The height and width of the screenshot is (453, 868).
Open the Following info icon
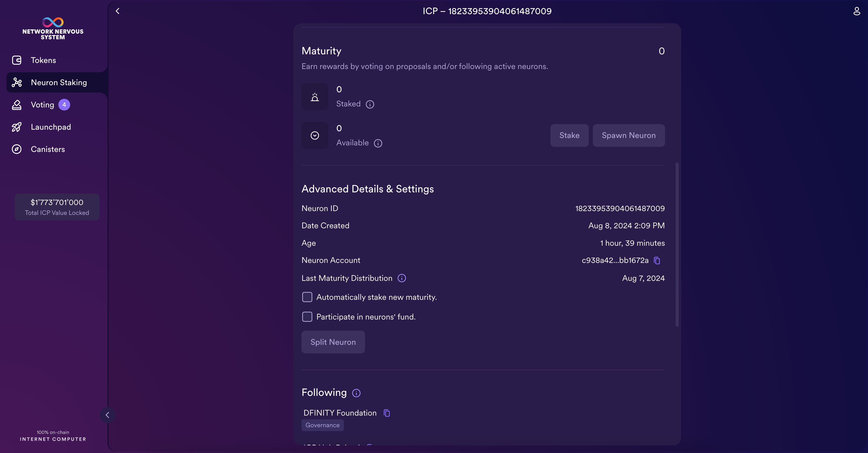[x=356, y=393]
